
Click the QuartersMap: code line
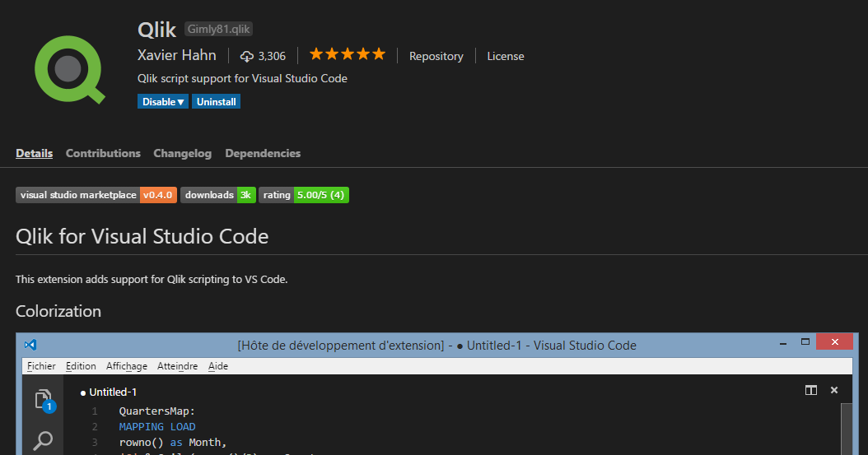tap(157, 411)
